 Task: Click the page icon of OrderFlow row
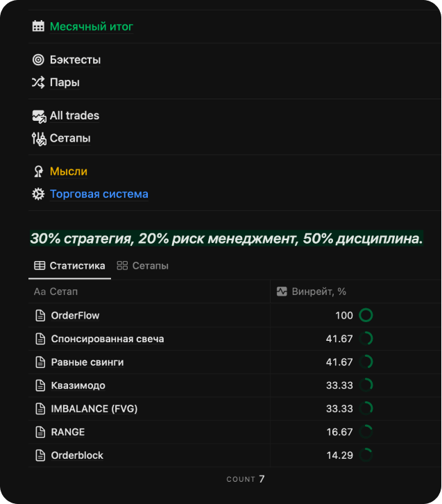tap(40, 316)
